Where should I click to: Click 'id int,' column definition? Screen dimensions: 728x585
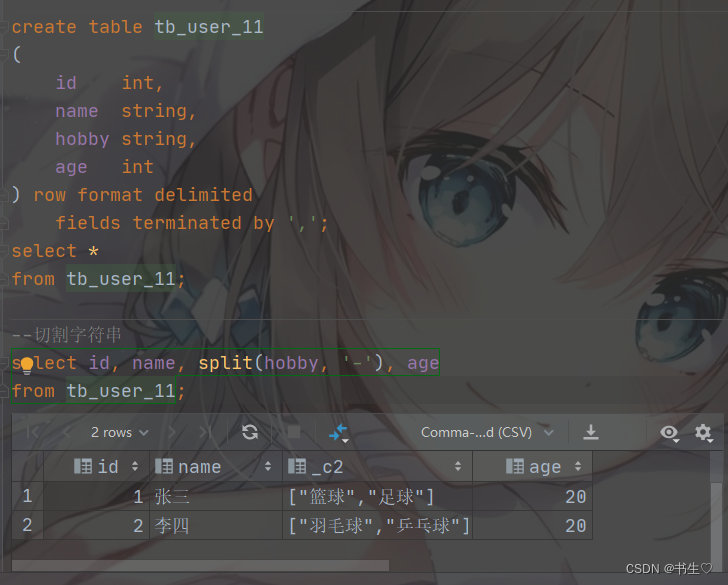(109, 83)
